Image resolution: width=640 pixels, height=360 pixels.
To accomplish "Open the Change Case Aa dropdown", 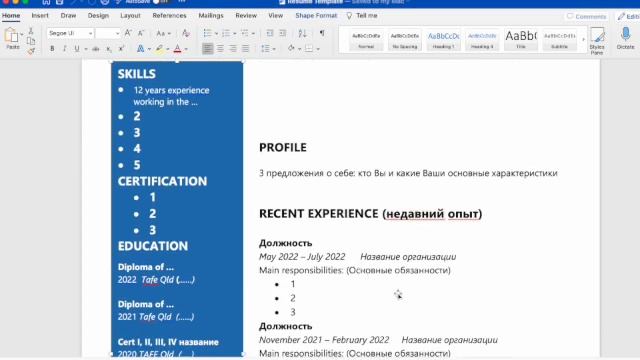I will pyautogui.click(x=163, y=33).
